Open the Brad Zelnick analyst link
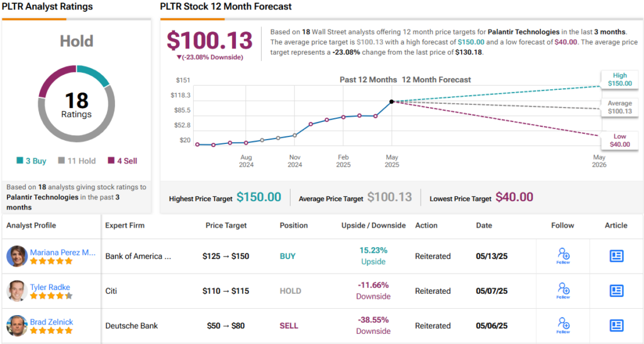644x344 pixels. [52, 322]
